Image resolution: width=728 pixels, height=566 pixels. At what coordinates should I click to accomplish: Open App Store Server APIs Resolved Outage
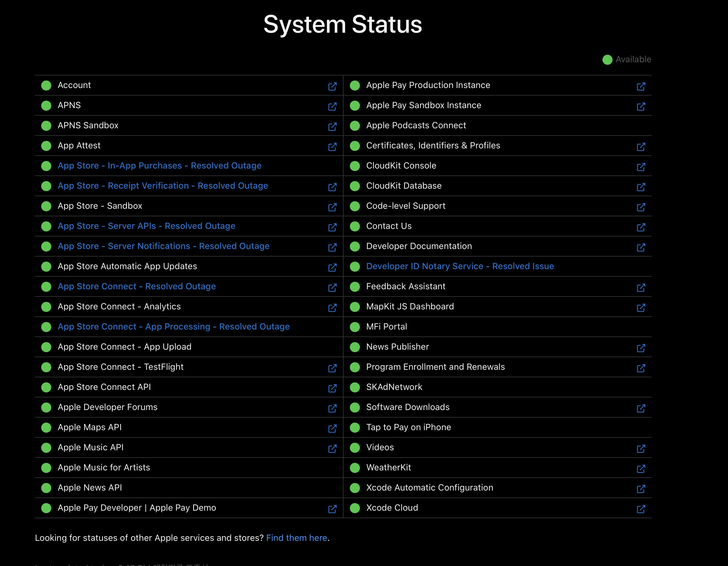(146, 226)
